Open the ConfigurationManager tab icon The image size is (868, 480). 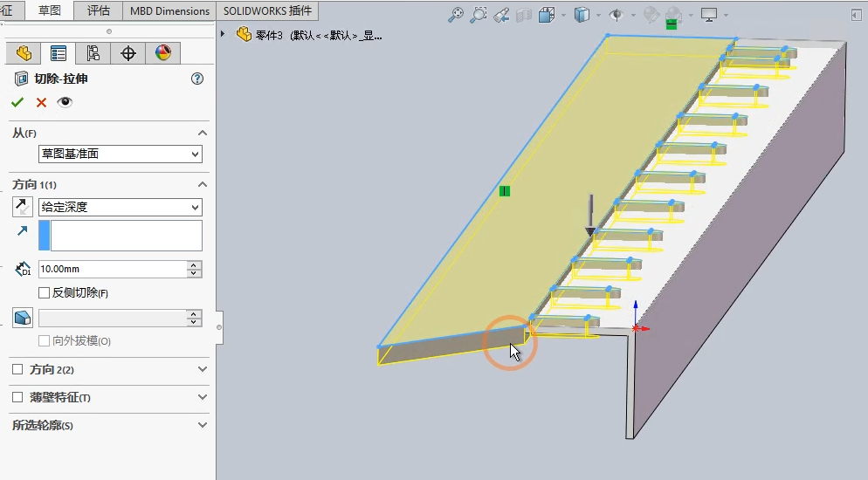point(93,53)
